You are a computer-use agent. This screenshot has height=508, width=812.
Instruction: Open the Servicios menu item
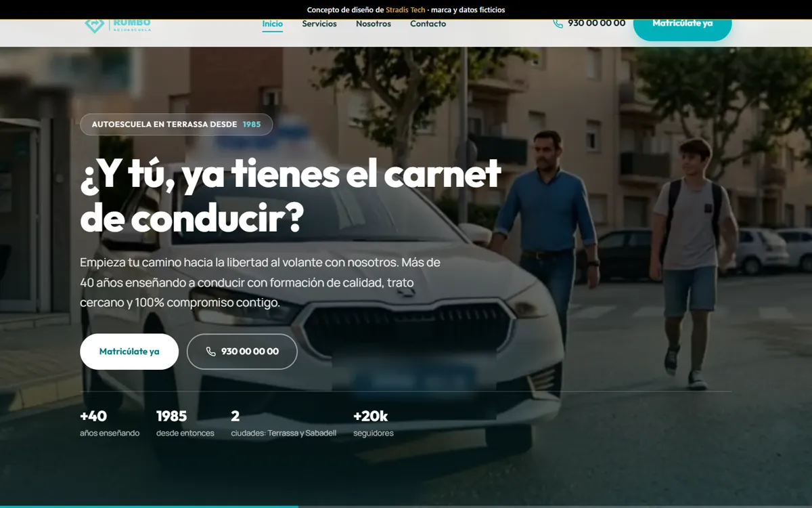click(319, 24)
